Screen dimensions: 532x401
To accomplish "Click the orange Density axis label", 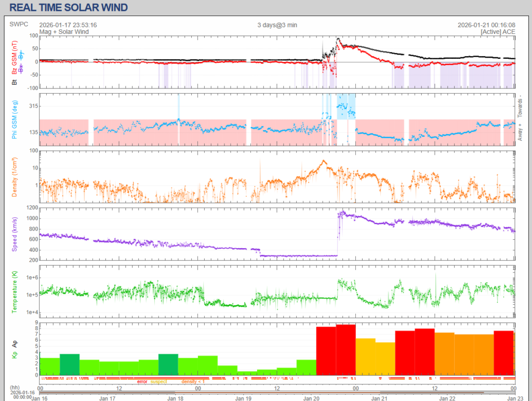I will click(x=15, y=178).
